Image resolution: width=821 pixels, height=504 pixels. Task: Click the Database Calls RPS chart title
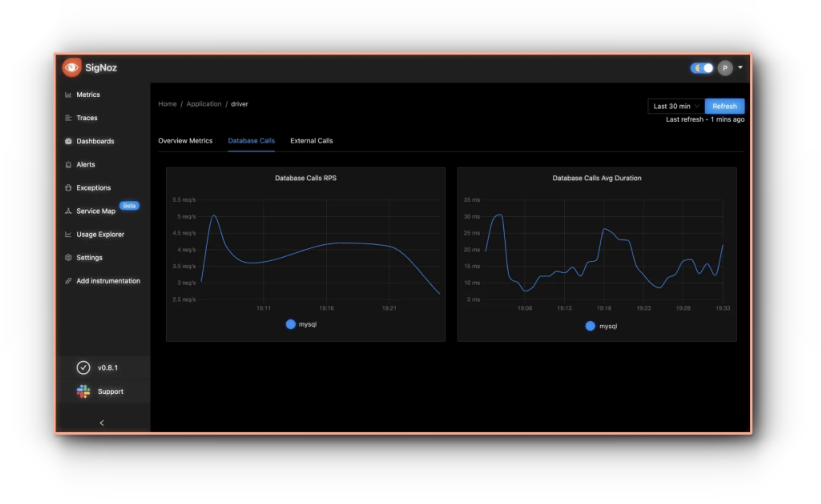click(x=306, y=178)
